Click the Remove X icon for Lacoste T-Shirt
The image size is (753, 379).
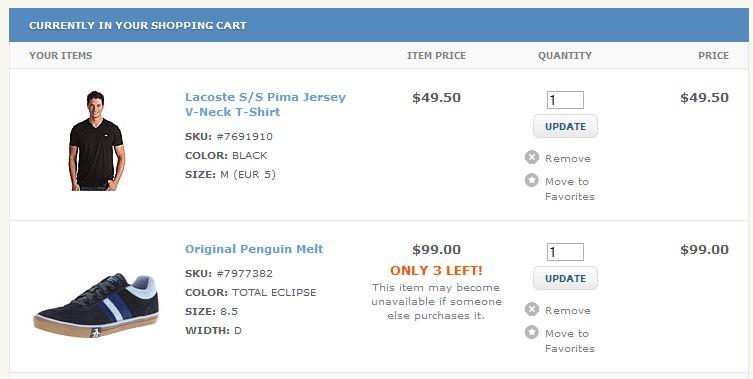532,157
